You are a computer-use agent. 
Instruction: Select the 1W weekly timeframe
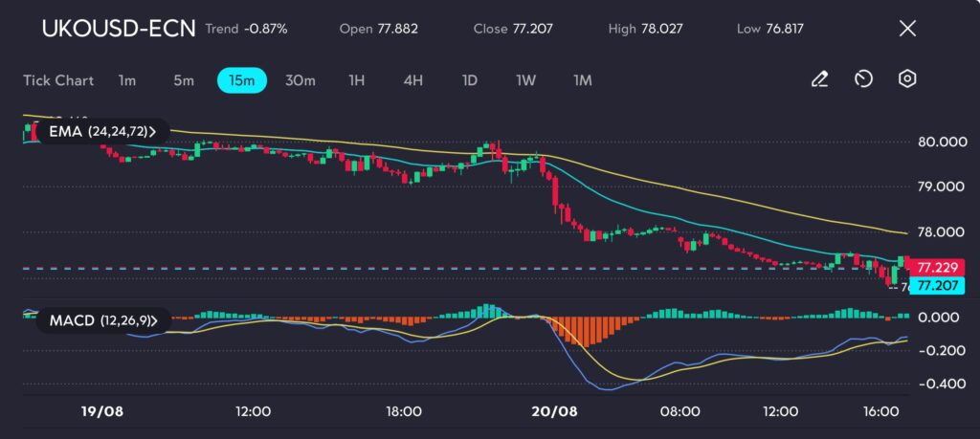(525, 80)
